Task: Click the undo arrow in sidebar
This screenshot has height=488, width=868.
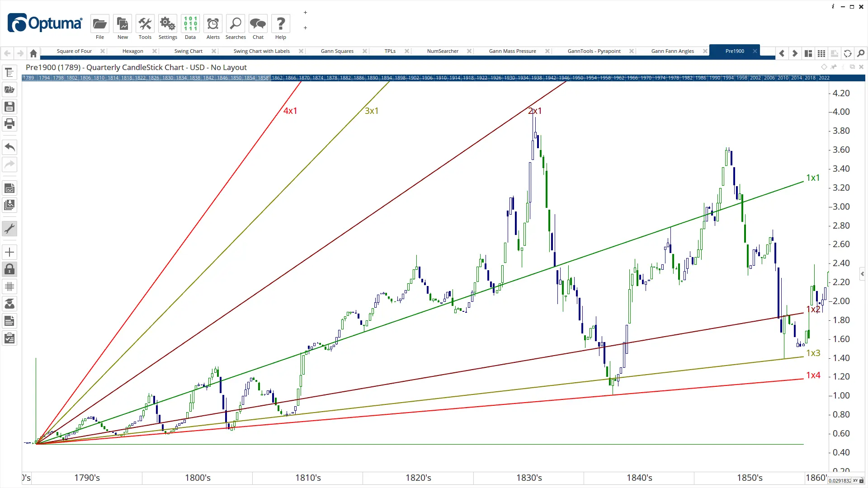Action: [9, 147]
